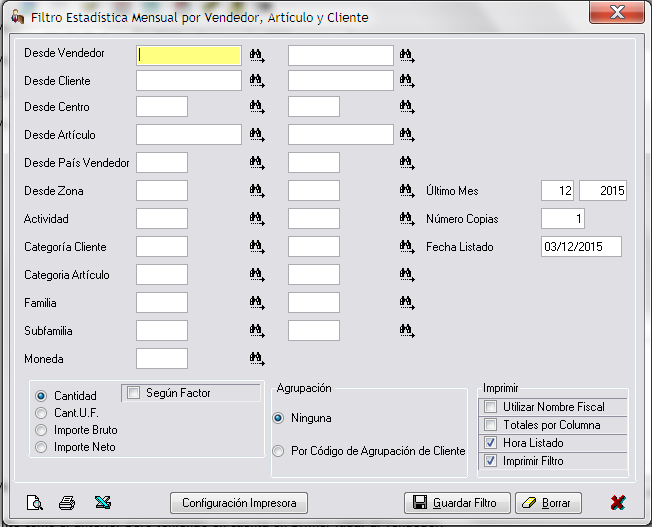The height and width of the screenshot is (527, 652).
Task: Open lookup beside second Vendedor field
Action: [407, 56]
